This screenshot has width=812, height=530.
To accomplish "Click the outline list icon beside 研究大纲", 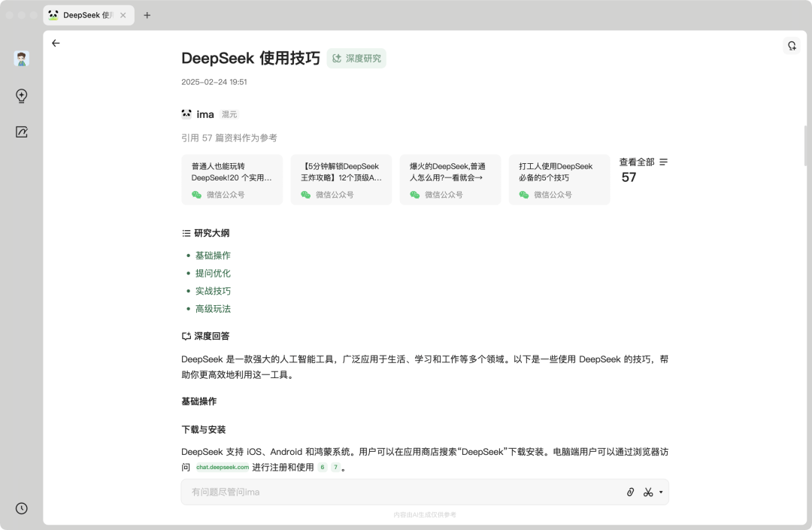I will pyautogui.click(x=186, y=234).
